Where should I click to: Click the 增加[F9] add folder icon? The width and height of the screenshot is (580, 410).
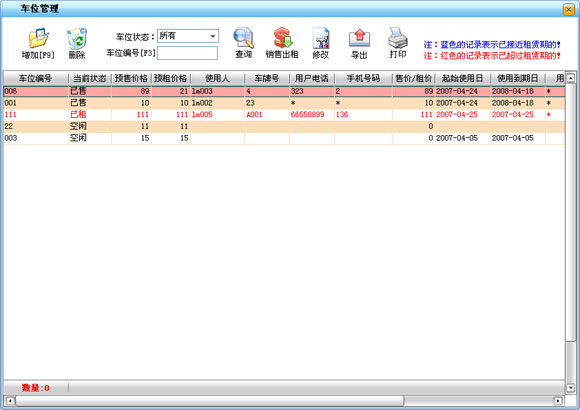(38, 38)
